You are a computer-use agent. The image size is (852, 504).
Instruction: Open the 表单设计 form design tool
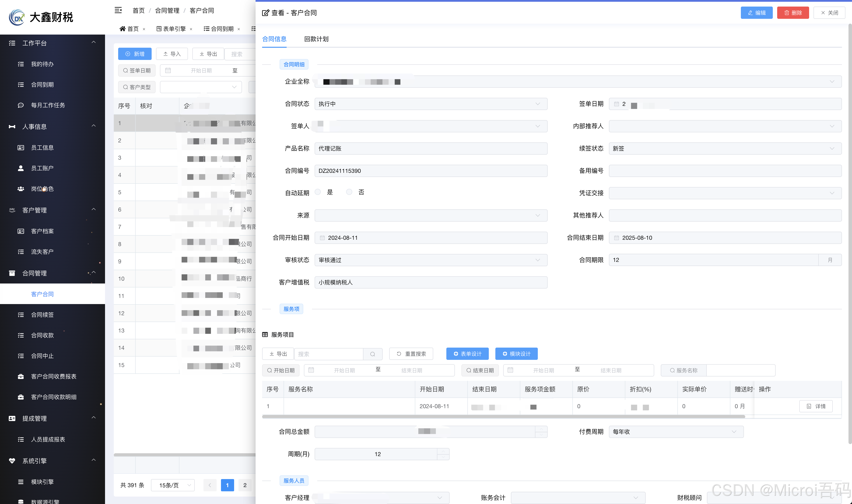pyautogui.click(x=467, y=353)
